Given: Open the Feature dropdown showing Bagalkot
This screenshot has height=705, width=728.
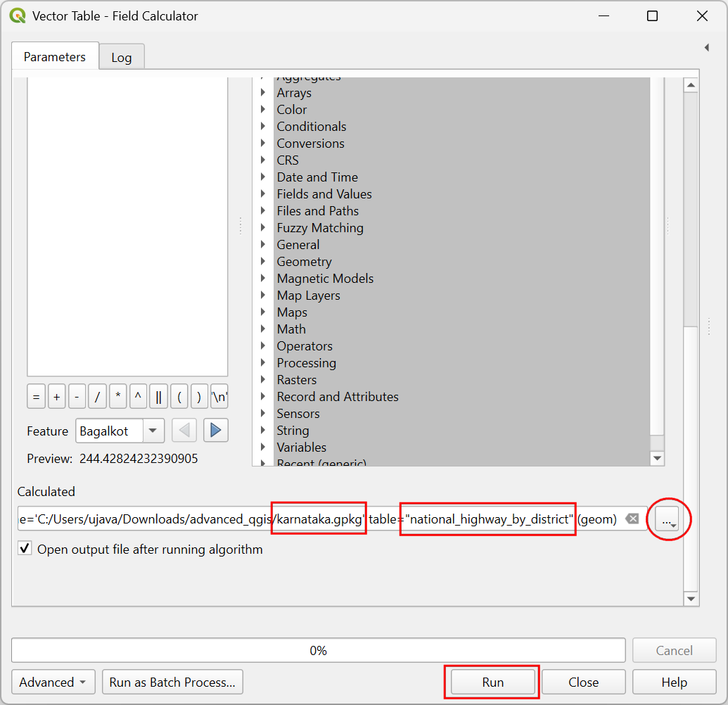Looking at the screenshot, I should 120,431.
